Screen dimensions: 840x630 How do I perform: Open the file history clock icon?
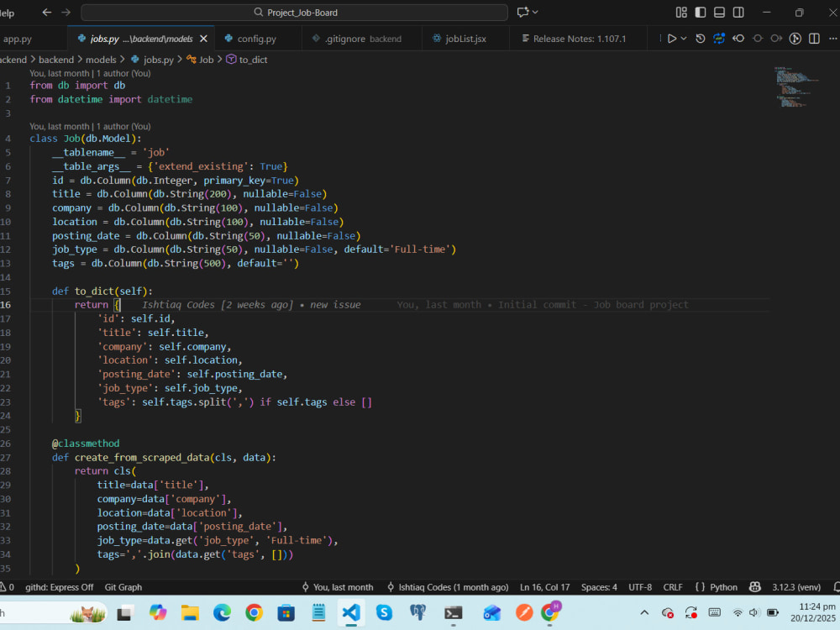coord(701,39)
